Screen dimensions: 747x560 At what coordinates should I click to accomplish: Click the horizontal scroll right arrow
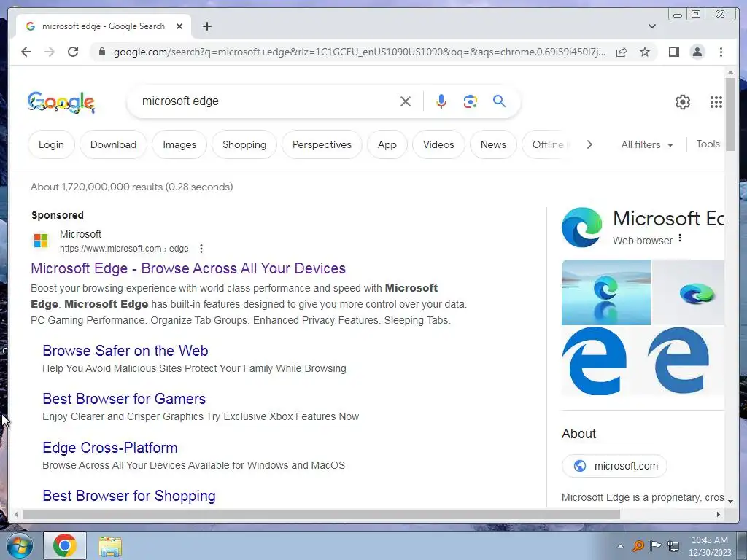(x=719, y=514)
